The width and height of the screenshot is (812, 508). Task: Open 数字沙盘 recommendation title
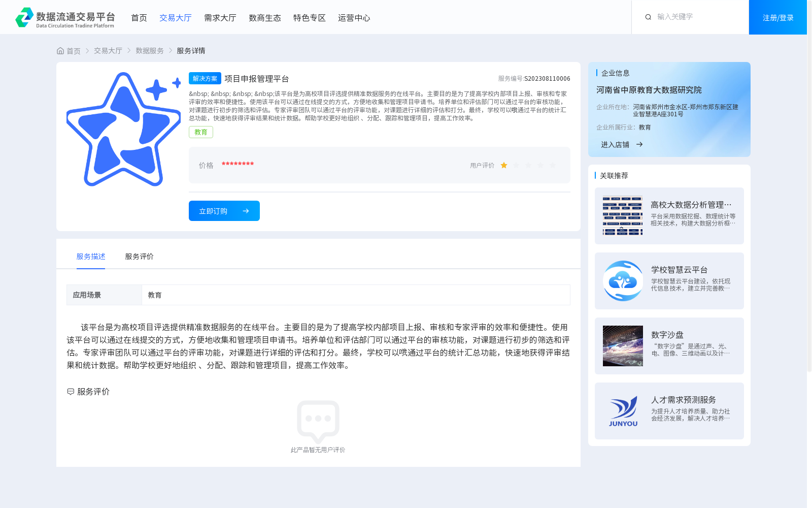pyautogui.click(x=667, y=335)
